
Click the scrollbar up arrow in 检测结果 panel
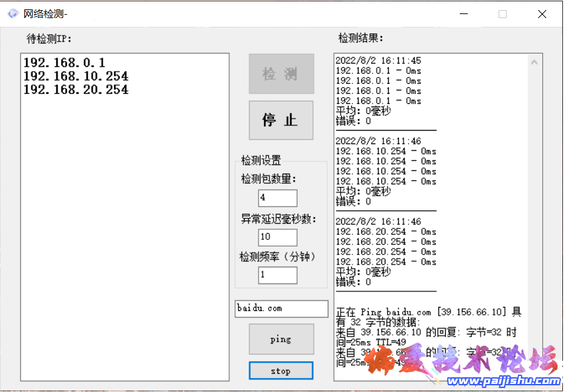(x=535, y=61)
